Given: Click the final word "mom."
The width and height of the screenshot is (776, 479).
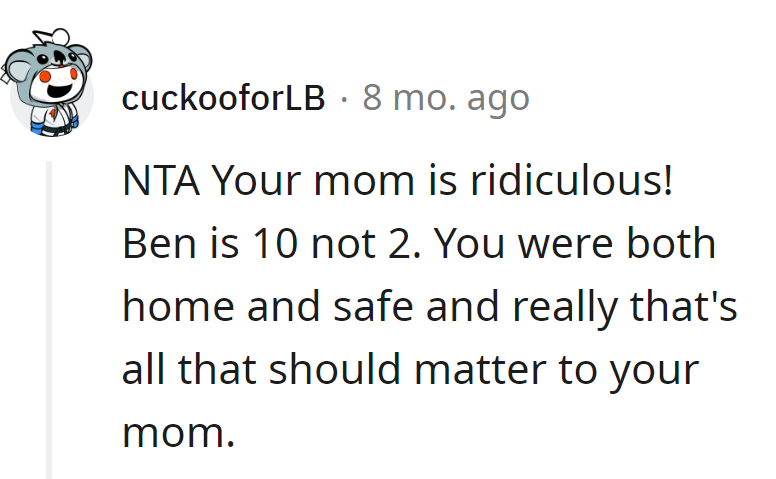Looking at the screenshot, I should click(x=178, y=433).
